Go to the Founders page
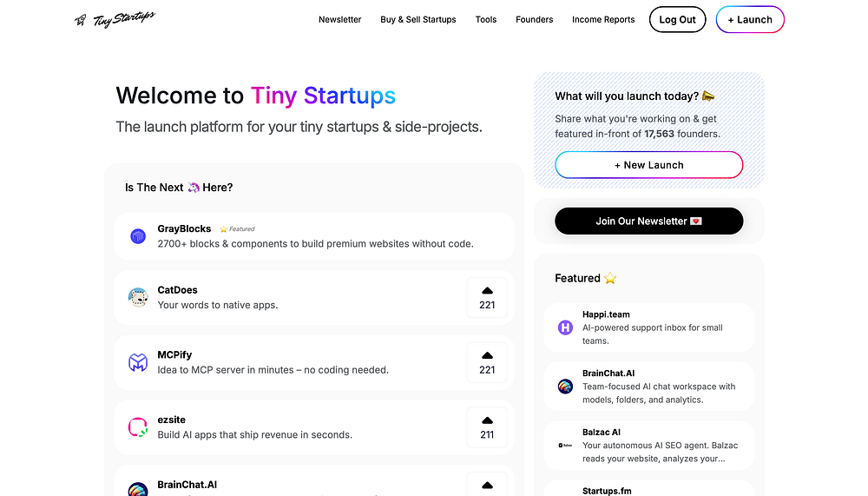The width and height of the screenshot is (868, 496). 534,19
